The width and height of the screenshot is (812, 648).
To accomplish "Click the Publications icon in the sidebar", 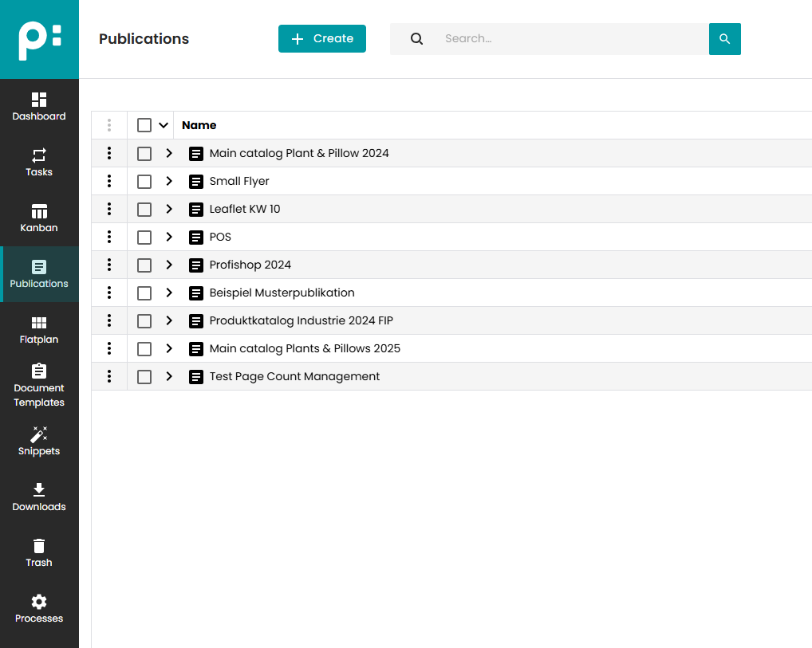I will (x=39, y=273).
